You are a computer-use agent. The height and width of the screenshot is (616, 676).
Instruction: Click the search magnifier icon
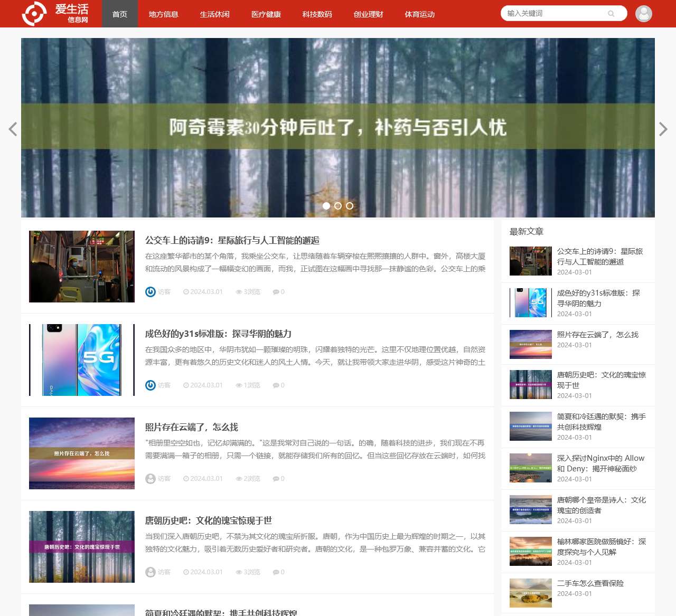click(611, 14)
